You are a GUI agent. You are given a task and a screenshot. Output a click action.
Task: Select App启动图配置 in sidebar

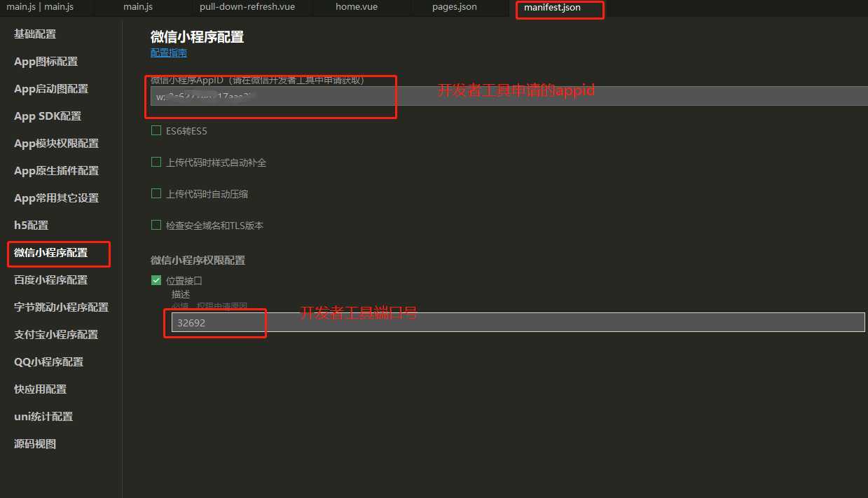pyautogui.click(x=51, y=89)
